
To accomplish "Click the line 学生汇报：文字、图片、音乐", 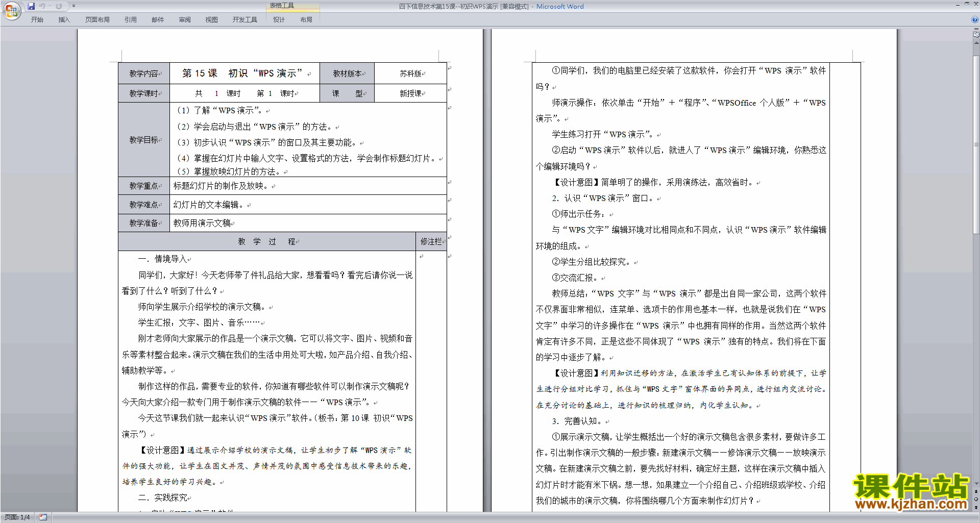I will (x=199, y=322).
